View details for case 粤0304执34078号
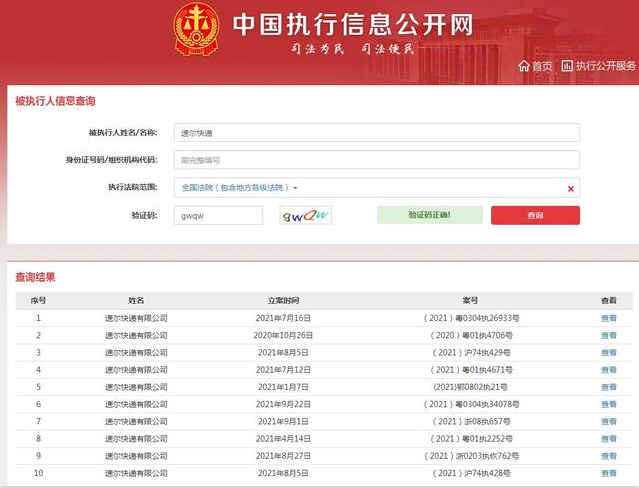Screen dimensions: 639x488 pyautogui.click(x=608, y=404)
